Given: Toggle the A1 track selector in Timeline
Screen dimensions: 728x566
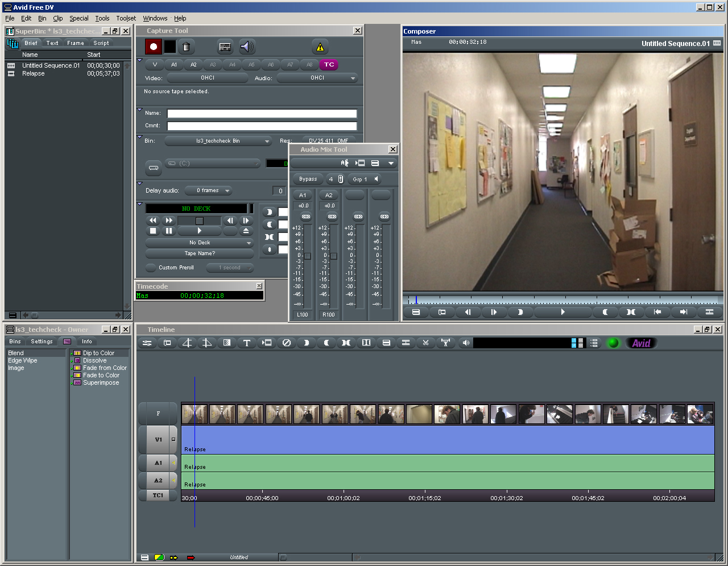Looking at the screenshot, I should pos(158,463).
